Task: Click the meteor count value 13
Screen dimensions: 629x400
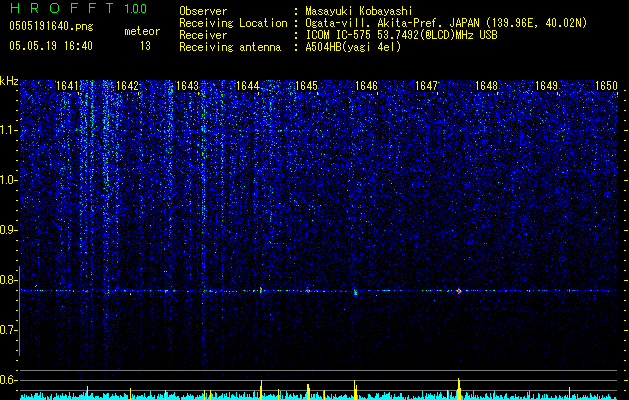Action: point(145,46)
